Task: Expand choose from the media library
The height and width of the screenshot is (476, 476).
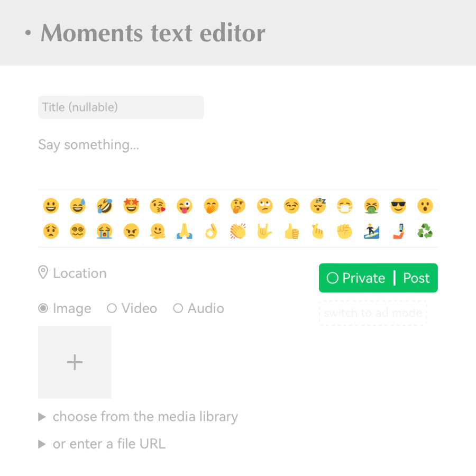Action: click(42, 417)
